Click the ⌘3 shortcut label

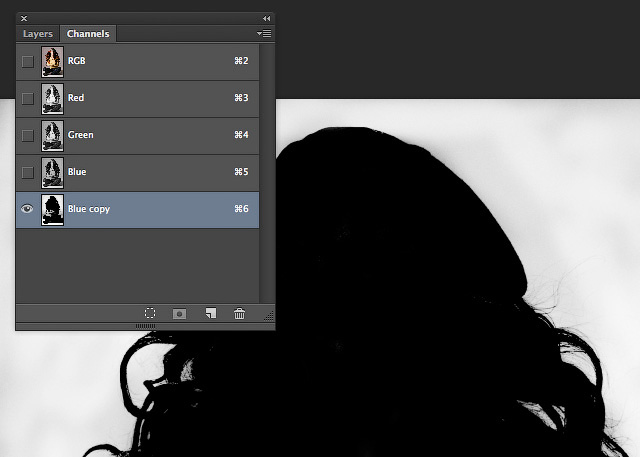click(x=241, y=98)
